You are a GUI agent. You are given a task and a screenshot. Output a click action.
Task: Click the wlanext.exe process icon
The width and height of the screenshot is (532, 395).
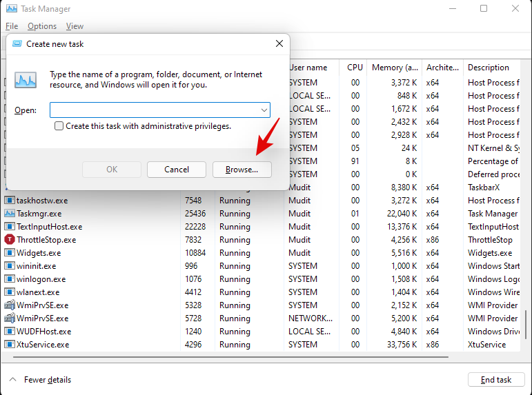[x=10, y=292]
